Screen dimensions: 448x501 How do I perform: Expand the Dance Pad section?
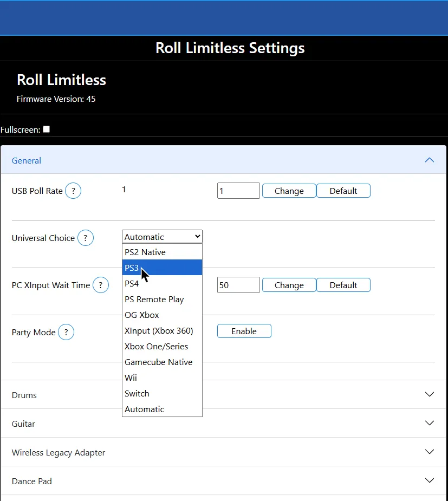coord(429,480)
